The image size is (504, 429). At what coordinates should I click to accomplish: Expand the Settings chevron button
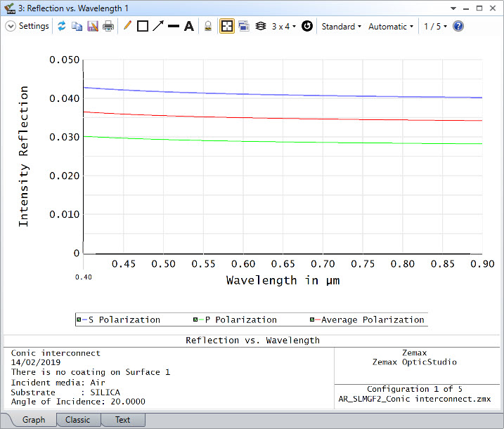coord(11,27)
